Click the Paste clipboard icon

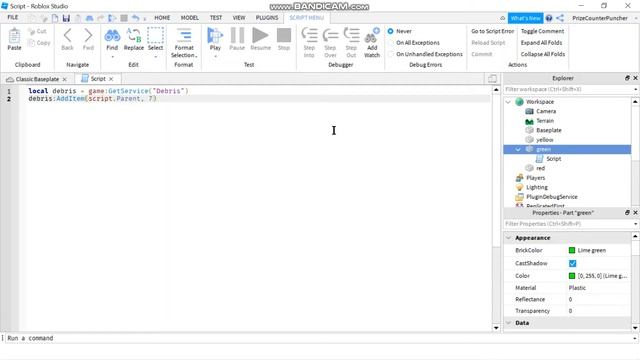tap(14, 36)
